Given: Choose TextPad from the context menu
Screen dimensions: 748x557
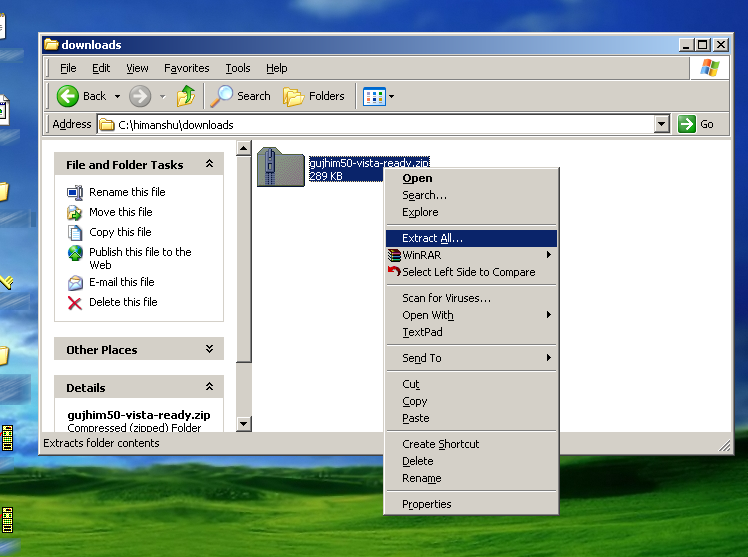Looking at the screenshot, I should pos(471,332).
